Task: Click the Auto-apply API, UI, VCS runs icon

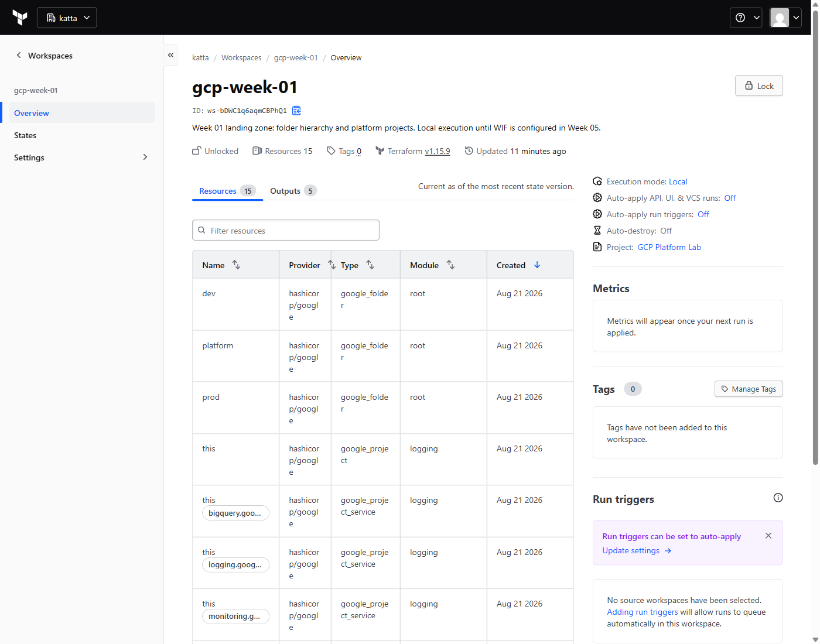Action: [597, 197]
